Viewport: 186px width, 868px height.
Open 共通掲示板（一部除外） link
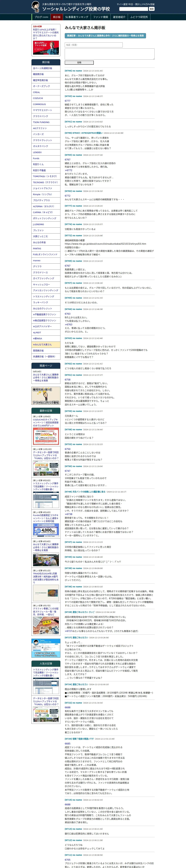(46, 356)
